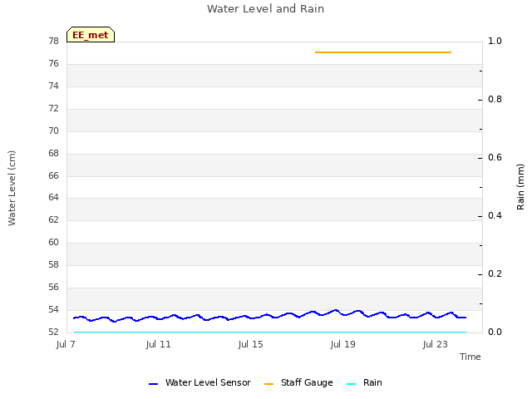The width and height of the screenshot is (532, 399).
Task: Click the 70 tick on water level axis
Action: click(53, 131)
